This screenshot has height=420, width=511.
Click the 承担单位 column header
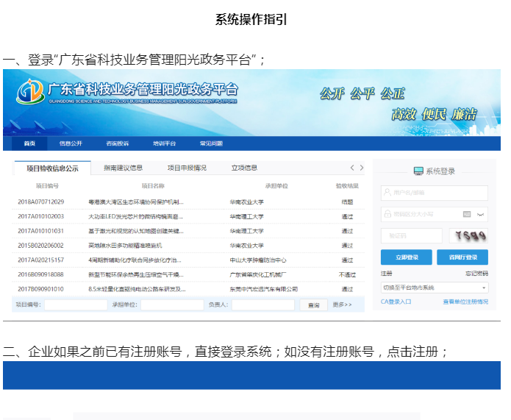pos(276,186)
